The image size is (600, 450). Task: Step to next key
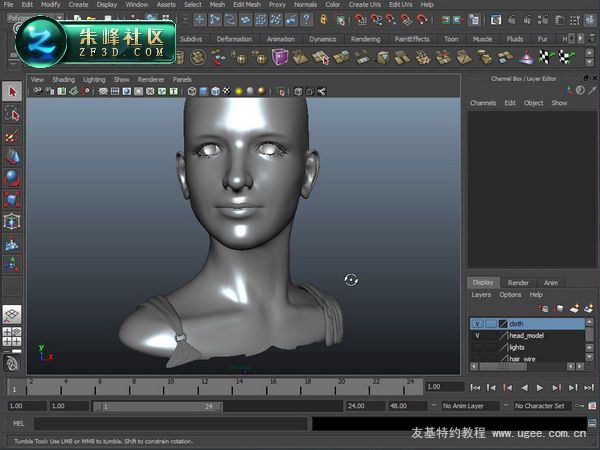[x=556, y=388]
